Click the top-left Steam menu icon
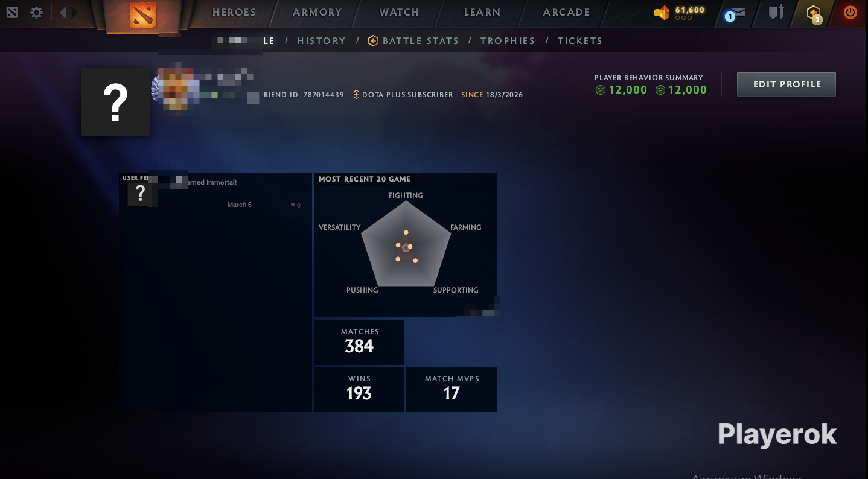868x479 pixels. [x=12, y=12]
